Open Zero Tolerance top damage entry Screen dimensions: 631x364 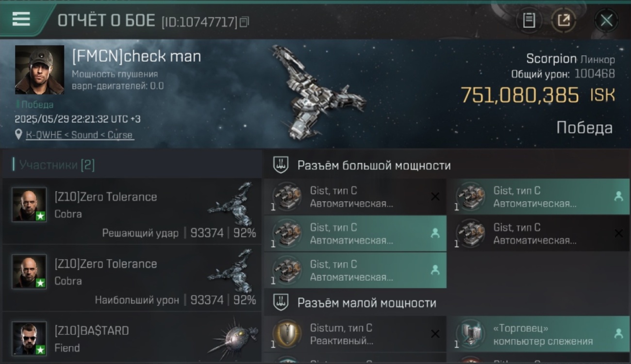coord(132,278)
